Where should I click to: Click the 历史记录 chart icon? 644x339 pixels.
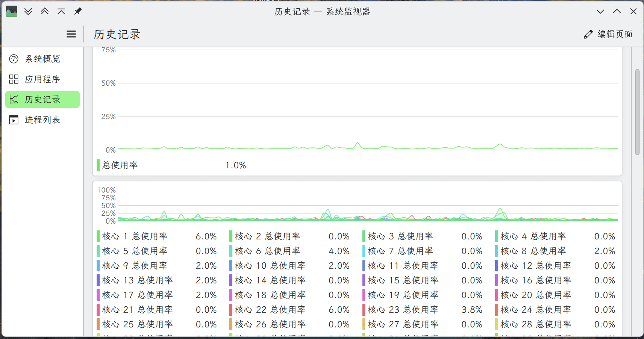pos(14,100)
